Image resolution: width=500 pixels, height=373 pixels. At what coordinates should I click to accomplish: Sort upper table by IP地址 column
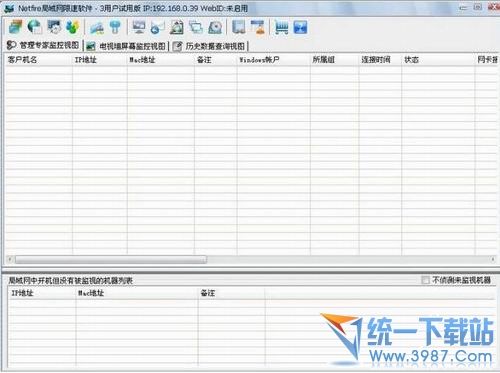100,60
